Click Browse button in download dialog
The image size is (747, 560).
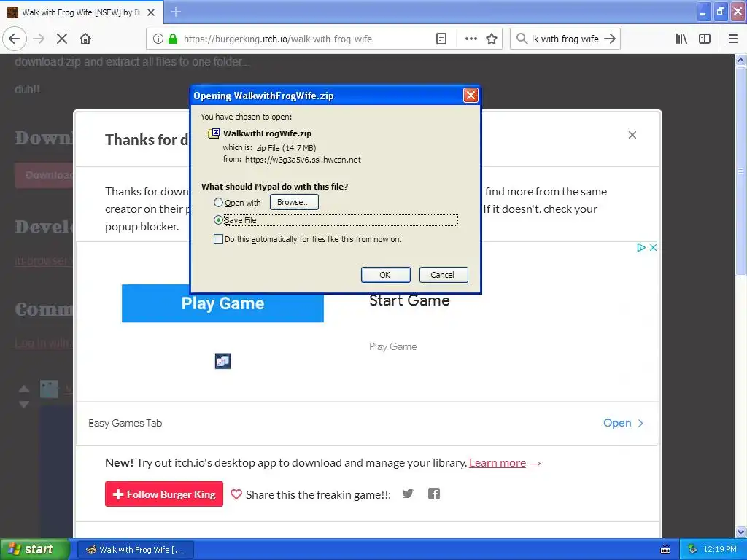294,202
